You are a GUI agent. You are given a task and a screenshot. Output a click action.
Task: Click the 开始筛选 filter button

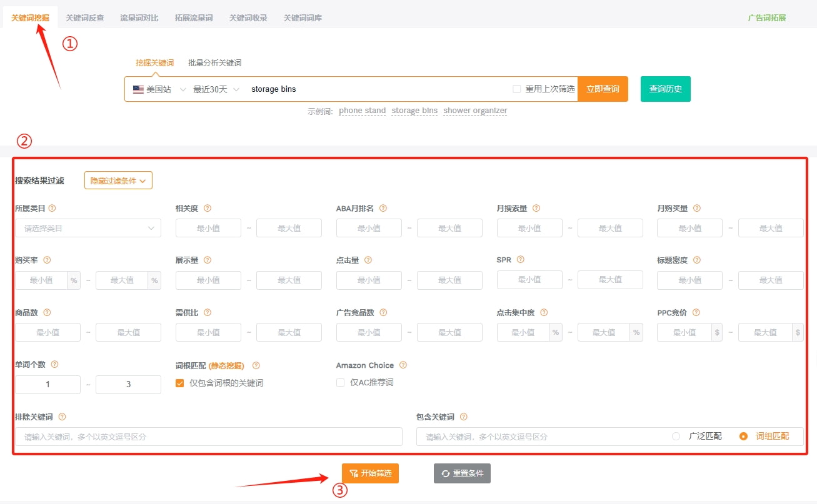pos(370,473)
